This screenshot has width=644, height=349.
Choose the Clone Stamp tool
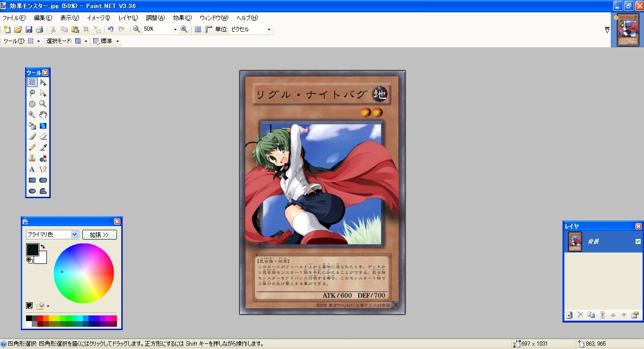tap(32, 158)
